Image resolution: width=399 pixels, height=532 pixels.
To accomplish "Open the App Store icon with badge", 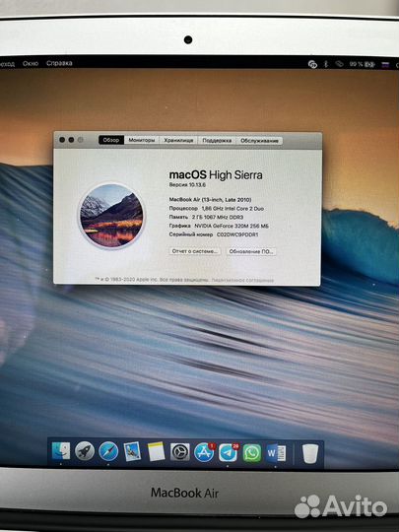I will pyautogui.click(x=204, y=452).
